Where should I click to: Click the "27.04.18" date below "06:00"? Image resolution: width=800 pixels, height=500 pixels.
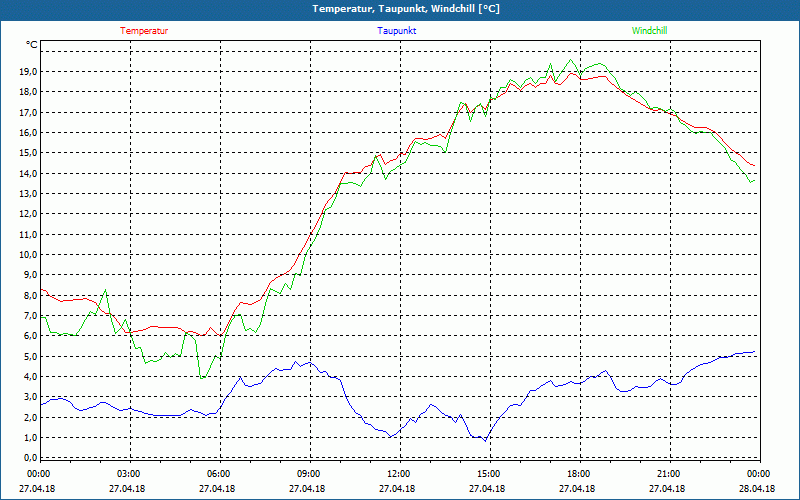pyautogui.click(x=217, y=488)
